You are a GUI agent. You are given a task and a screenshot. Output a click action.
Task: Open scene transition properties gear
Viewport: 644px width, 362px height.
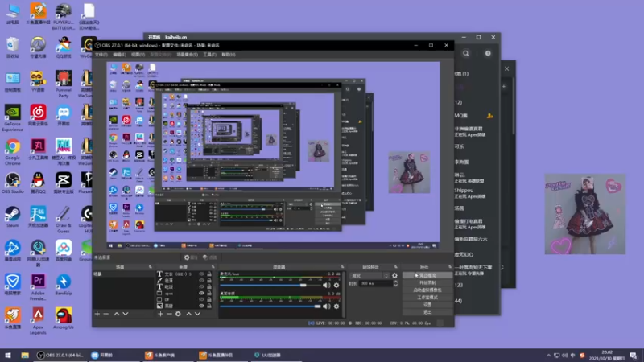point(394,276)
